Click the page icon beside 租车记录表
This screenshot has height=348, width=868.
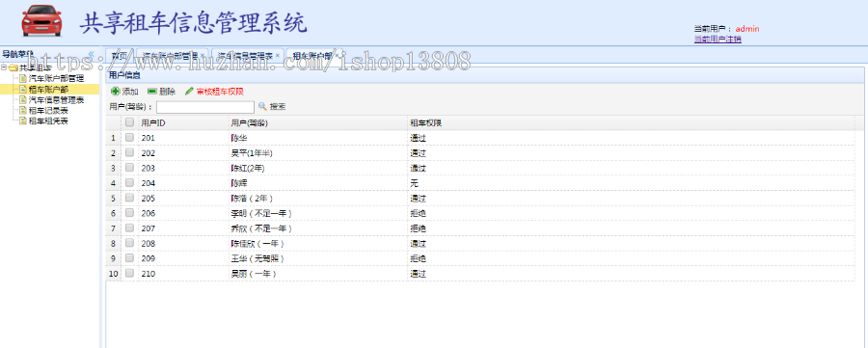coord(23,110)
